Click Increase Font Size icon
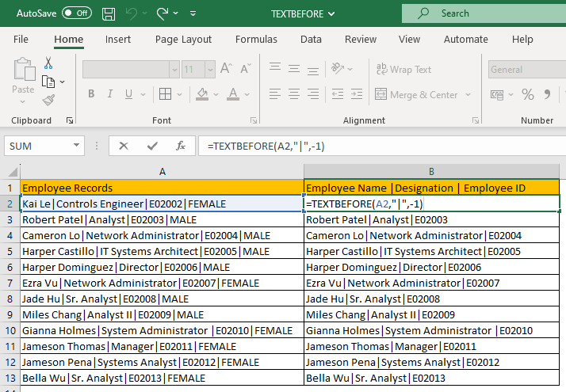This screenshot has width=566, height=392. (227, 69)
